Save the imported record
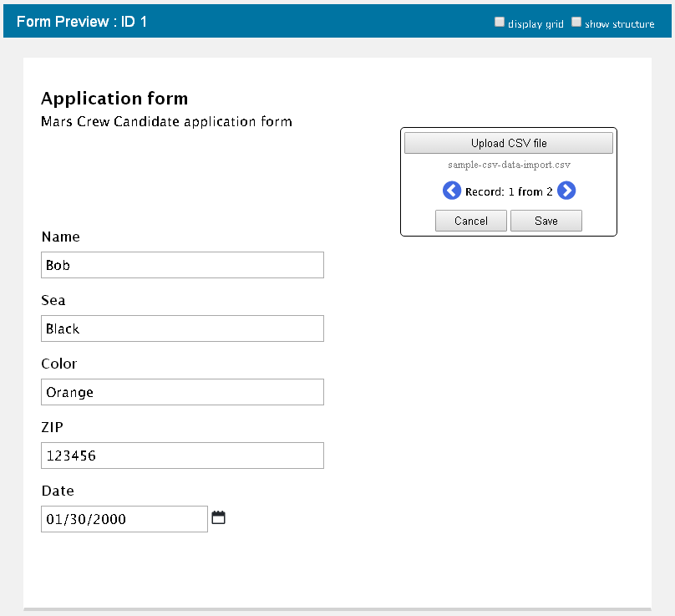 pos(546,221)
